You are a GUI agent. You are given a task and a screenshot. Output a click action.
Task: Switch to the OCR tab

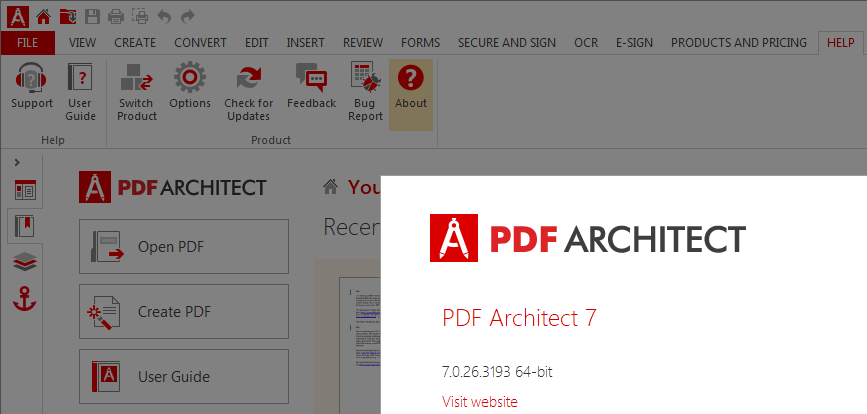pyautogui.click(x=586, y=43)
